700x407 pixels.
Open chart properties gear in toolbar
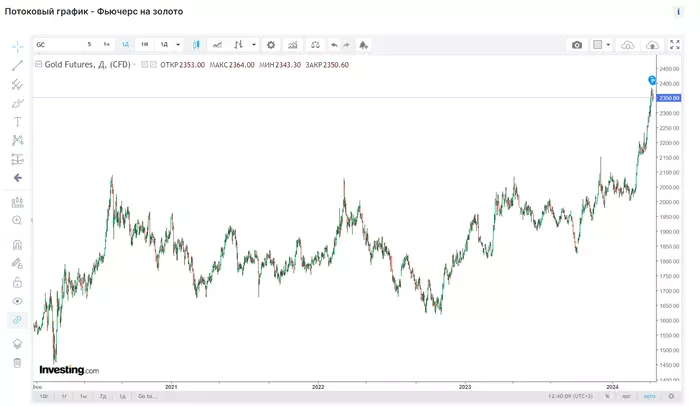pyautogui.click(x=271, y=45)
